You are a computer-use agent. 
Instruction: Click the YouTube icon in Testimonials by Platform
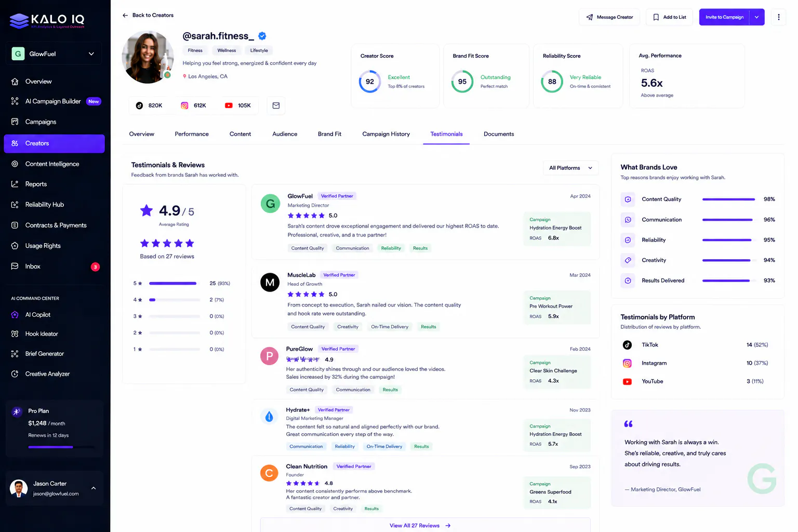627,381
